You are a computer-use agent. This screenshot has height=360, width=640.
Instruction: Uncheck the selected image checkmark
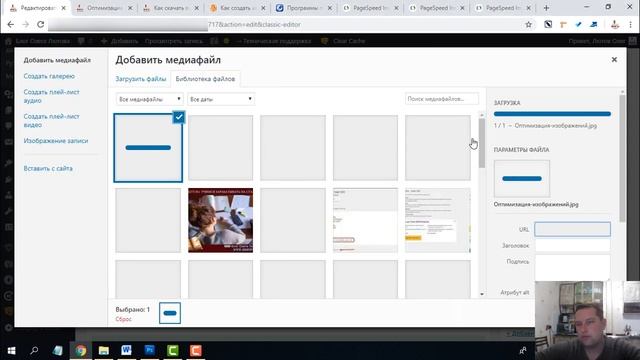click(179, 117)
